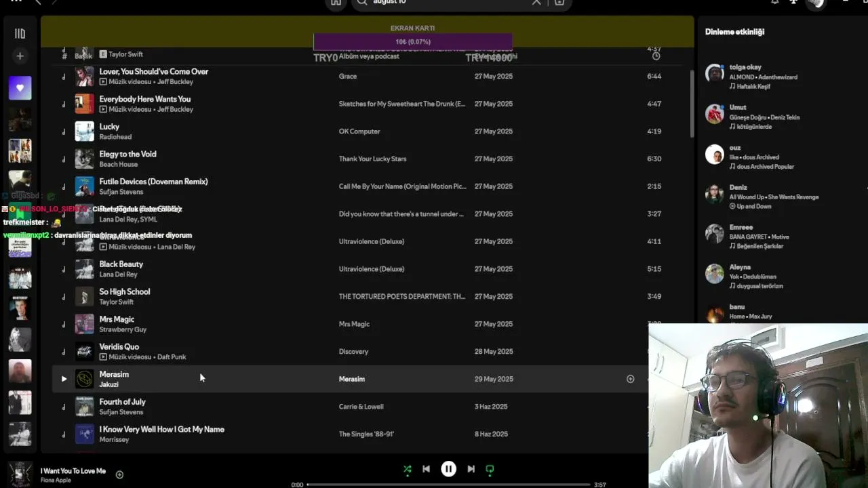Open The Singles '88-91' album
Screen dimensions: 868x488
point(367,434)
